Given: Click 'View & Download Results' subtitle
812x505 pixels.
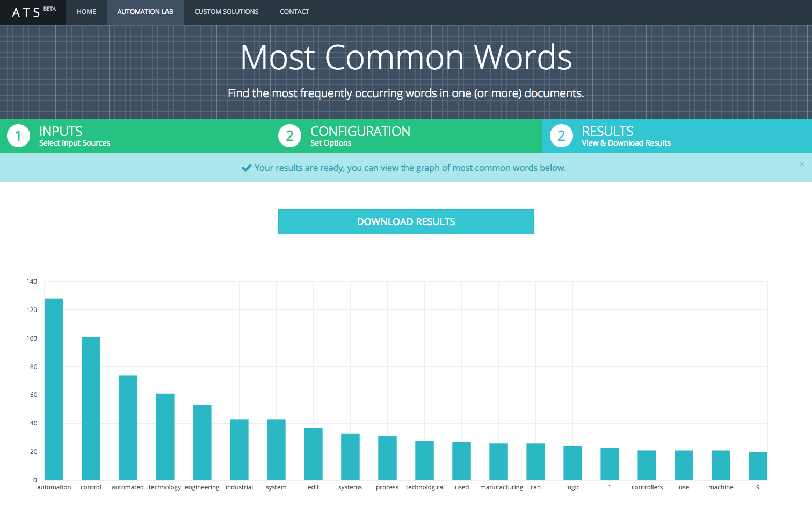Looking at the screenshot, I should [626, 143].
